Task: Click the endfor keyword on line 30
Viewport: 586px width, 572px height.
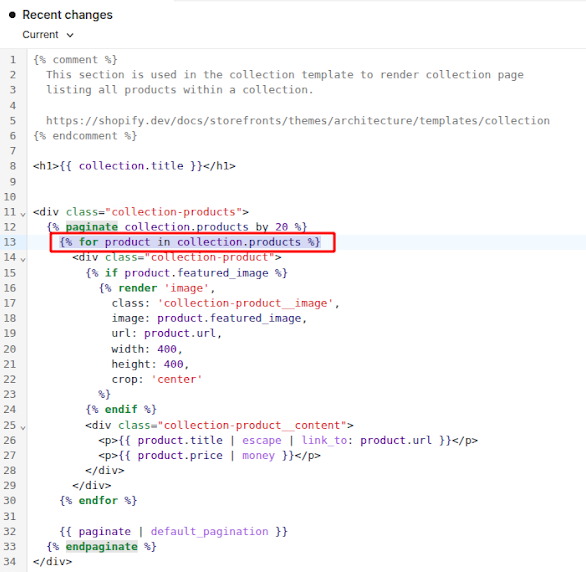Action: (x=98, y=500)
